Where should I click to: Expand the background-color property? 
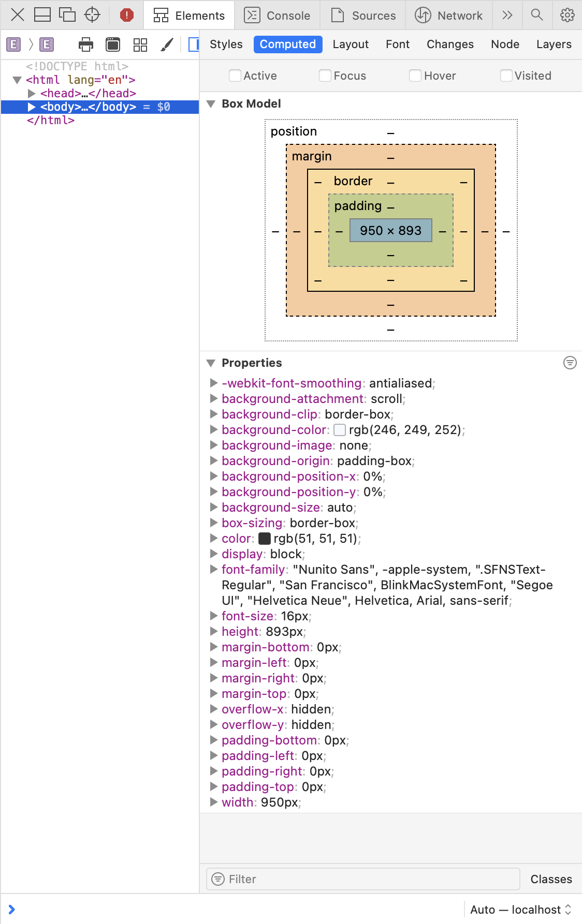pyautogui.click(x=213, y=429)
